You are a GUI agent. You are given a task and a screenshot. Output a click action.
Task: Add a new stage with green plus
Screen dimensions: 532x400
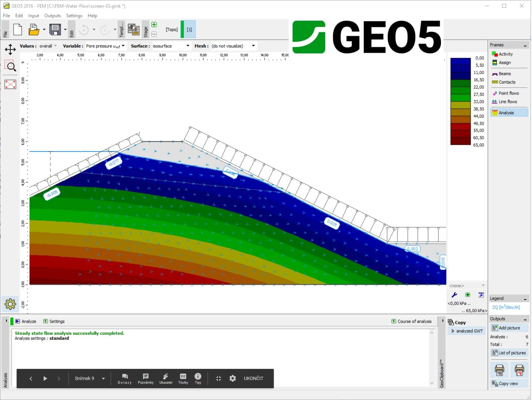(154, 25)
